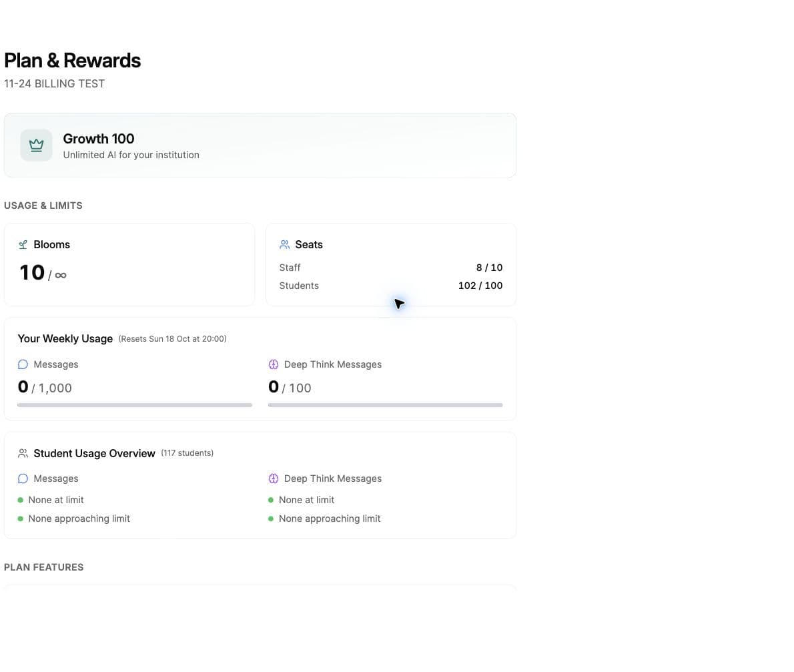Click the chat bubble icon in Weekly Usage
794x672 pixels.
tap(23, 364)
